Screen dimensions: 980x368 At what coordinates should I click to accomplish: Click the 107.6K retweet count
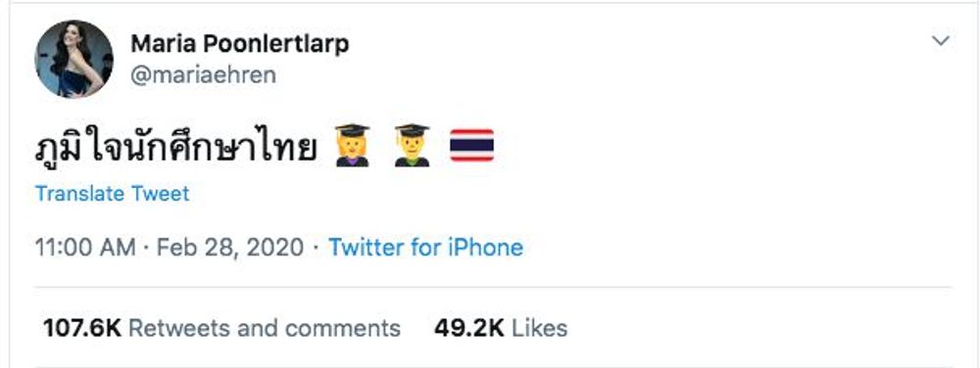click(x=82, y=328)
